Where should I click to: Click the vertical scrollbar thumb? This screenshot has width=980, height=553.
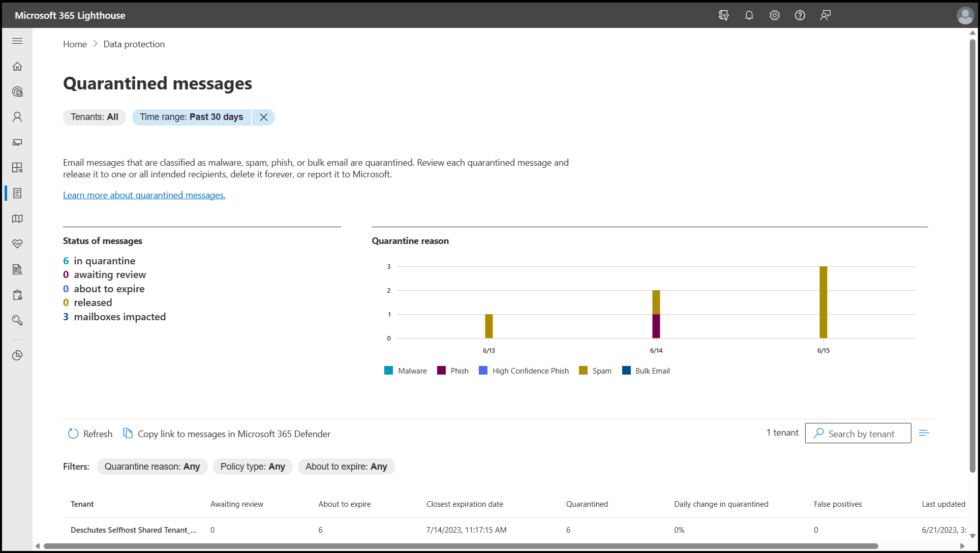pyautogui.click(x=972, y=256)
